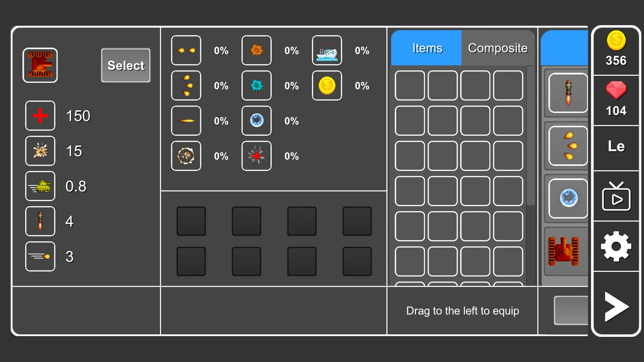Select the red starburst special icon
The image size is (644, 362).
(x=256, y=156)
